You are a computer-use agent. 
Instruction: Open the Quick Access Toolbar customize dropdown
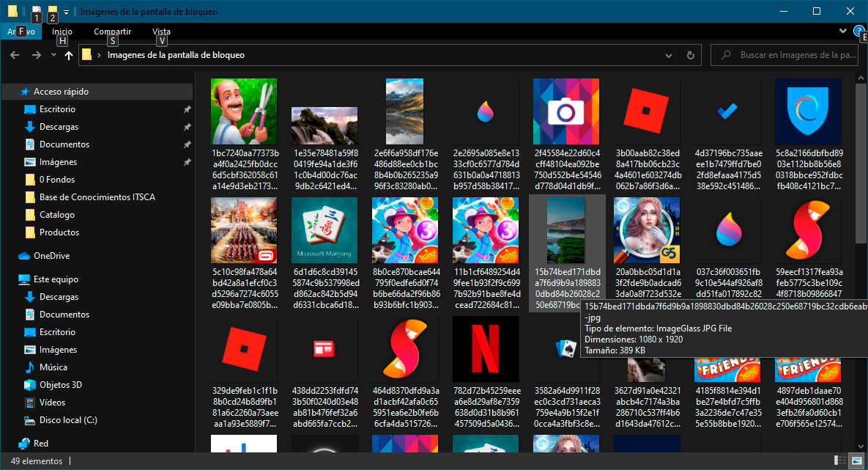pos(67,12)
